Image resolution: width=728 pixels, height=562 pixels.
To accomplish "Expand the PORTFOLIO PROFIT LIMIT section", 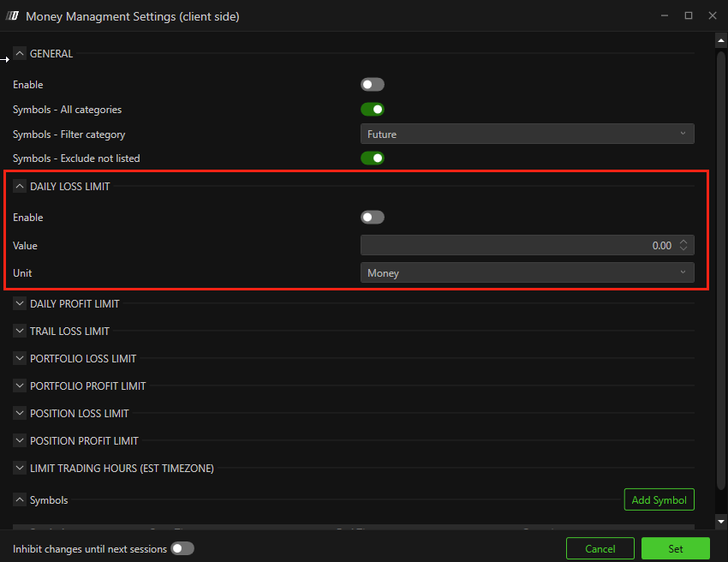I will tap(21, 386).
